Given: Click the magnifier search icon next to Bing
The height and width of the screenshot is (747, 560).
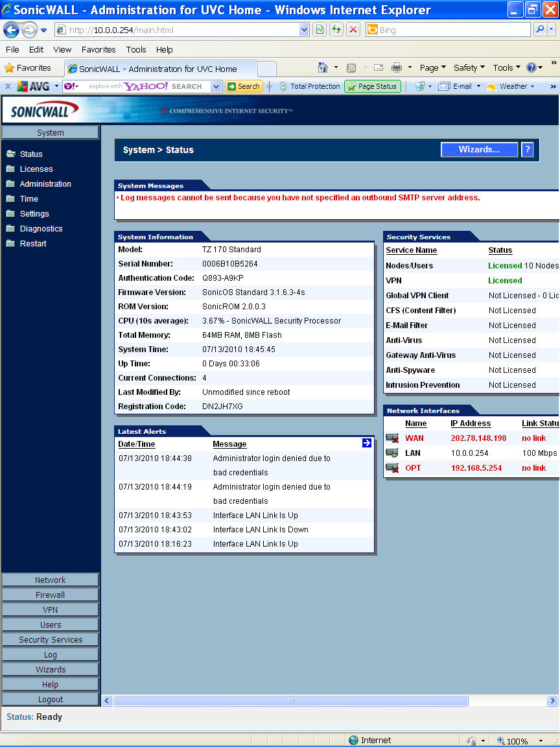Looking at the screenshot, I should point(540,30).
